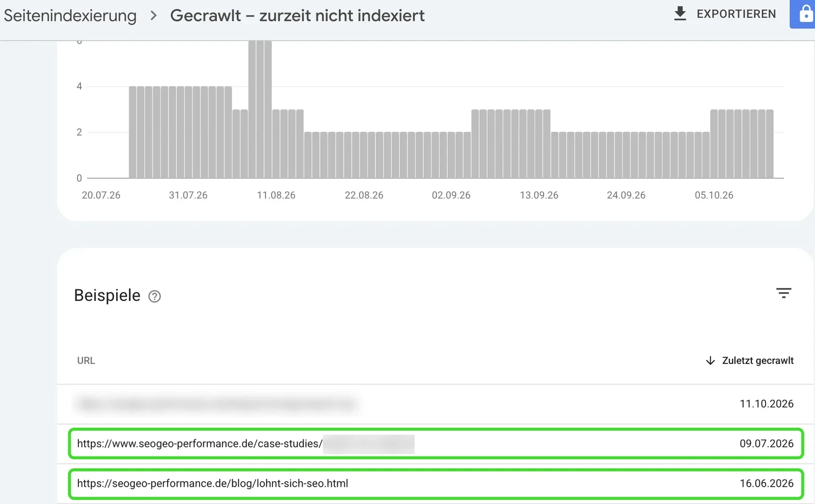Image resolution: width=815 pixels, height=504 pixels.
Task: Click the chart axis label 31.07.26
Action: [x=188, y=195]
